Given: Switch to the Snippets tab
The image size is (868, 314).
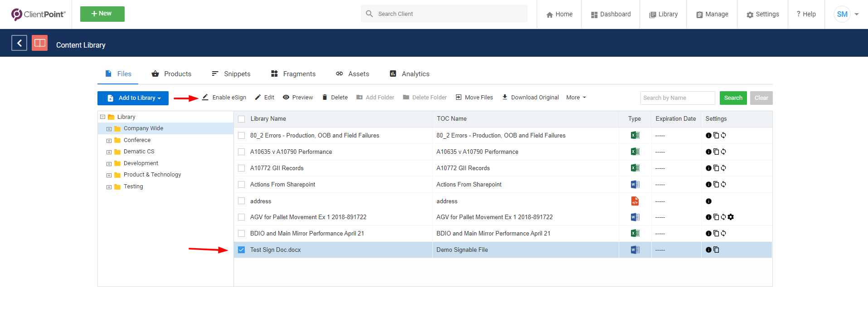Looking at the screenshot, I should pyautogui.click(x=231, y=74).
